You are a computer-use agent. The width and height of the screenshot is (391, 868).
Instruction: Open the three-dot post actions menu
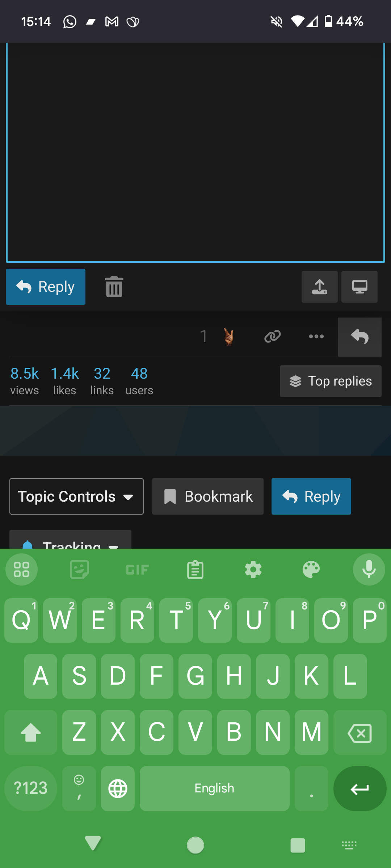point(316,337)
